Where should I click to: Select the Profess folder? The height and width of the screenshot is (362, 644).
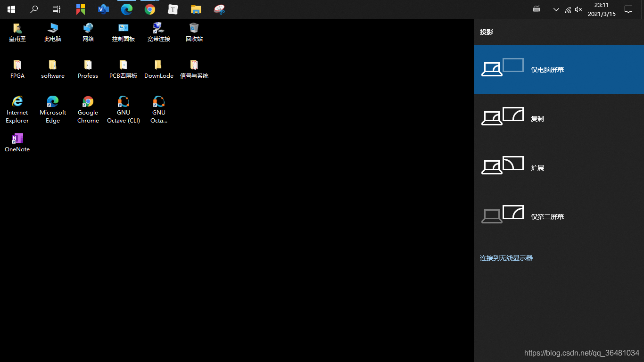(88, 69)
